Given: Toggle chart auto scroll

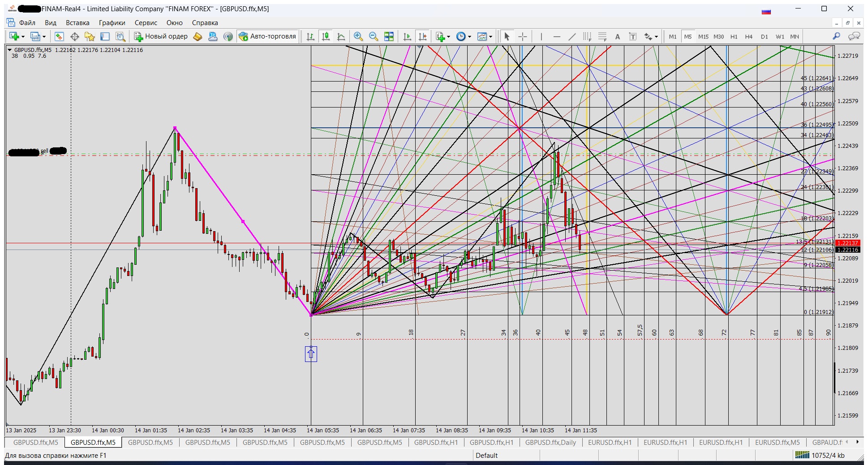Looking at the screenshot, I should pos(407,37).
